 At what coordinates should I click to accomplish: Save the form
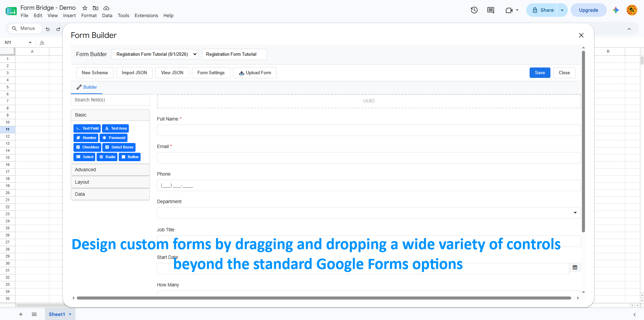[x=540, y=73]
